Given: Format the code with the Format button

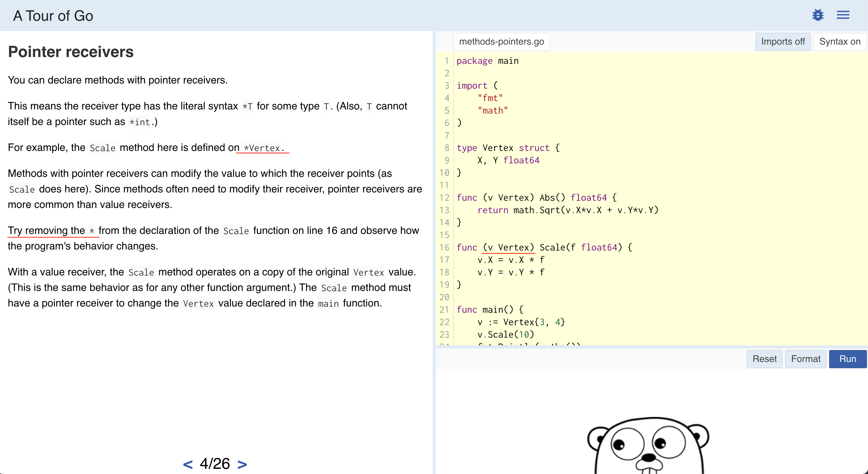Looking at the screenshot, I should [805, 359].
